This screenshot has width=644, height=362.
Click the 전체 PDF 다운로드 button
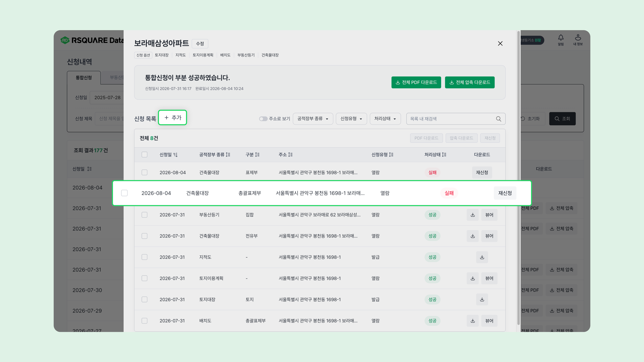(416, 82)
